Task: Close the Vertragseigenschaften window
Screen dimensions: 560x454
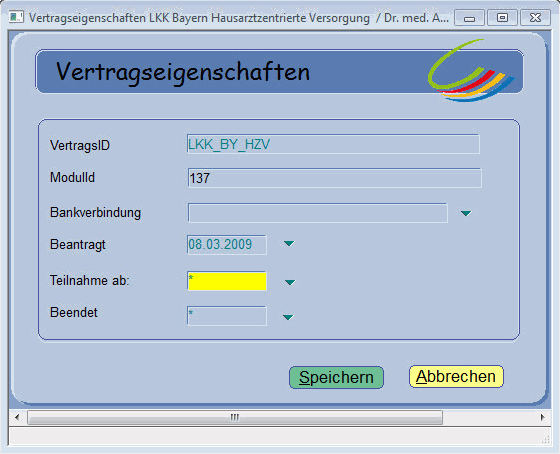Action: tap(535, 18)
